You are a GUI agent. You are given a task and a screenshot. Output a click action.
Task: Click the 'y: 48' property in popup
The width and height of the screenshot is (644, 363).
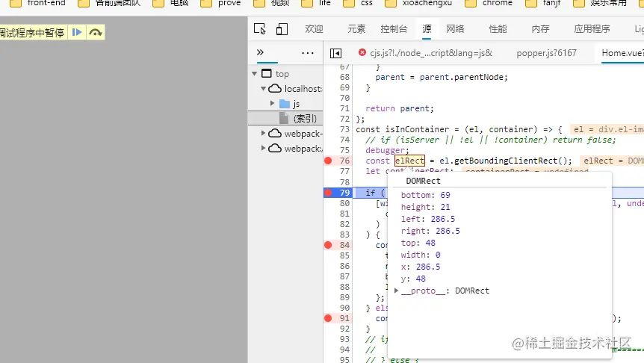(413, 279)
